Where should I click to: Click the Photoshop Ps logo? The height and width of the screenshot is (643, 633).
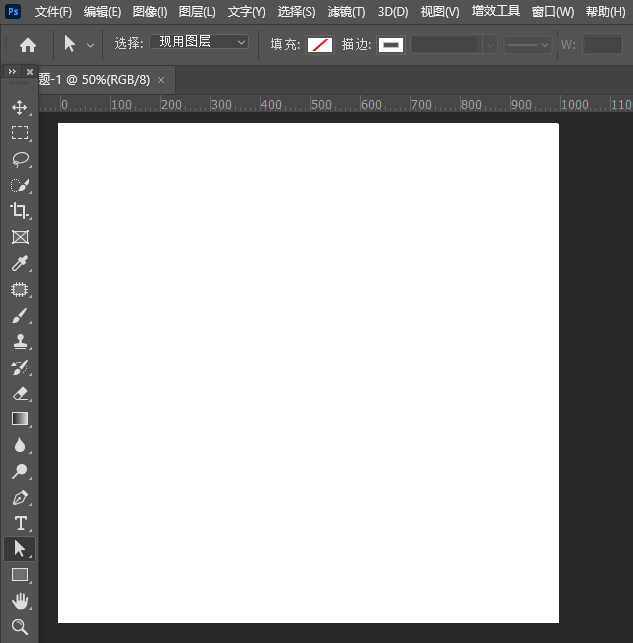[x=14, y=11]
